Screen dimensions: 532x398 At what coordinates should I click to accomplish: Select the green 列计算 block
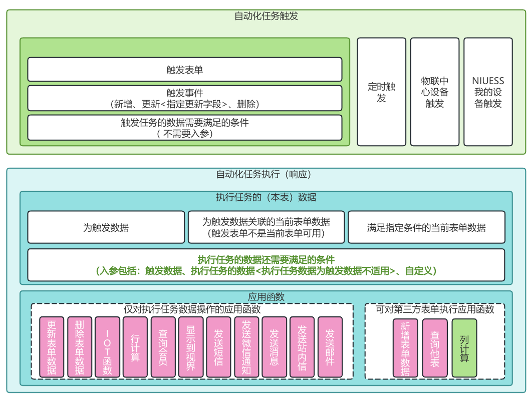[x=464, y=348]
